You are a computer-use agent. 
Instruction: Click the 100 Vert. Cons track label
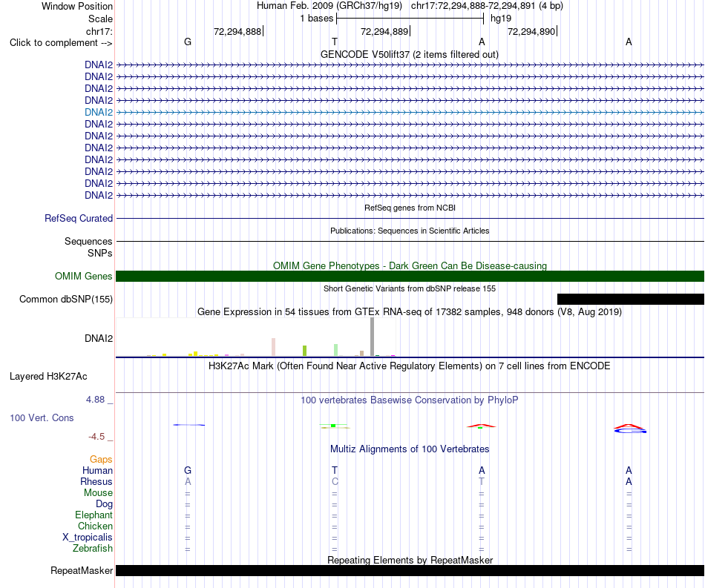42,417
